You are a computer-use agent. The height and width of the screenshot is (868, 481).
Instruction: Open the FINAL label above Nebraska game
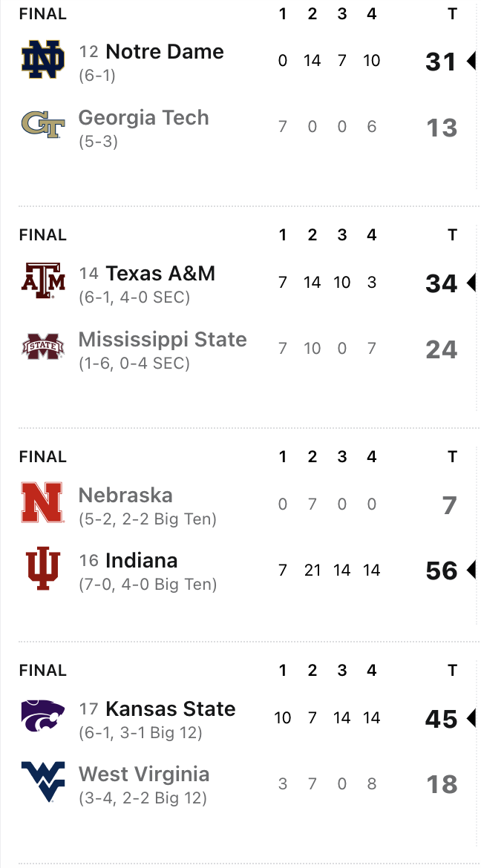[x=42, y=457]
